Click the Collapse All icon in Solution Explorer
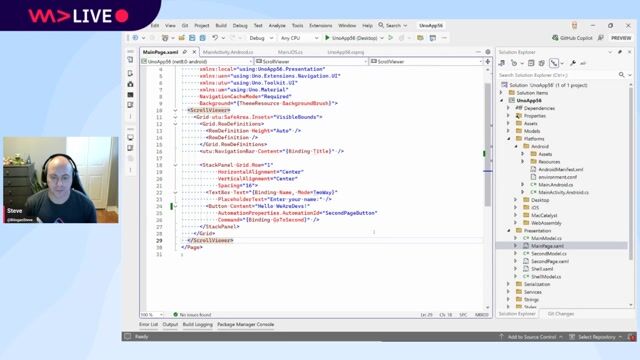 (531, 63)
